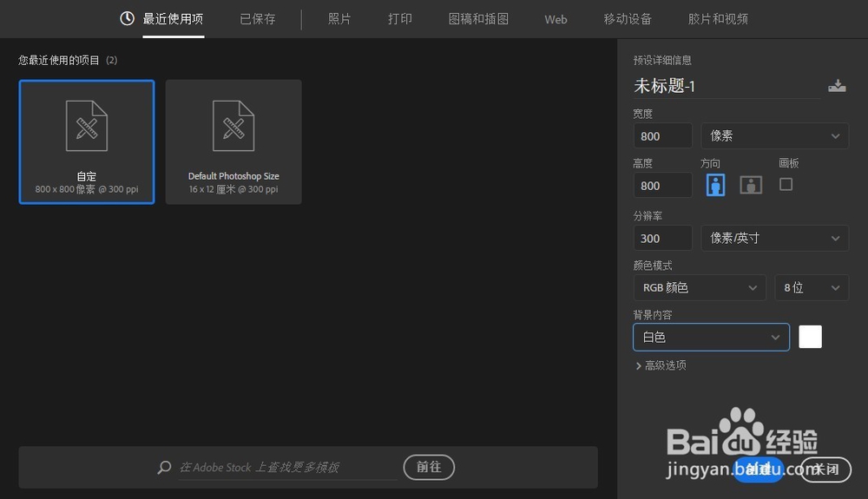Image resolution: width=868 pixels, height=499 pixels.
Task: Switch to the 打印 tab
Action: pyautogui.click(x=400, y=19)
